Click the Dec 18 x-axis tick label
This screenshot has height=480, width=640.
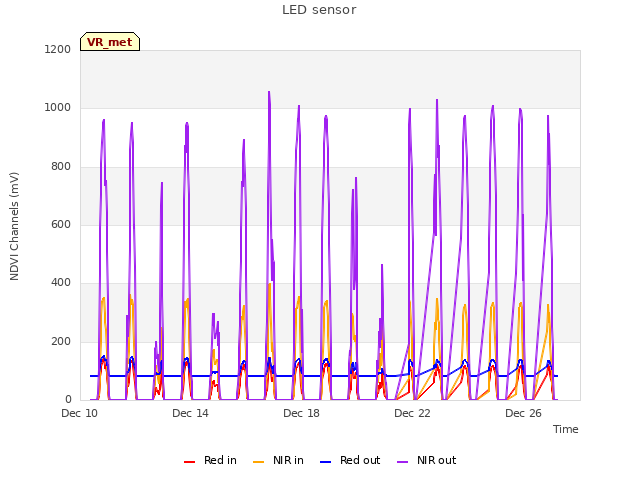(x=301, y=413)
